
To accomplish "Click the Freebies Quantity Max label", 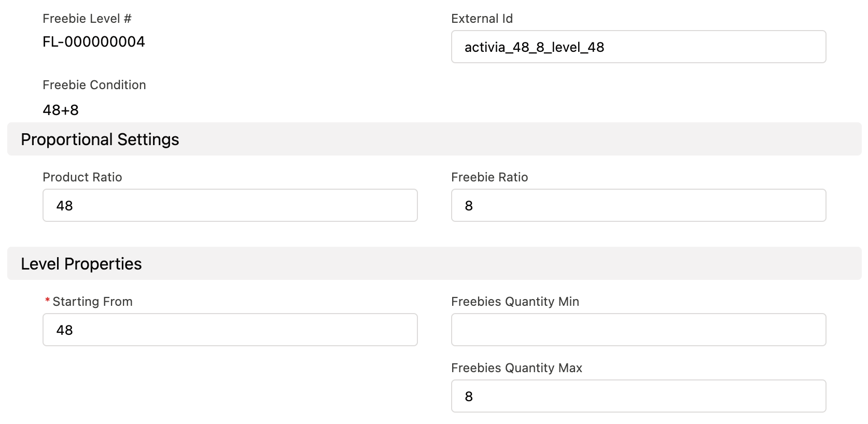I will tap(516, 368).
